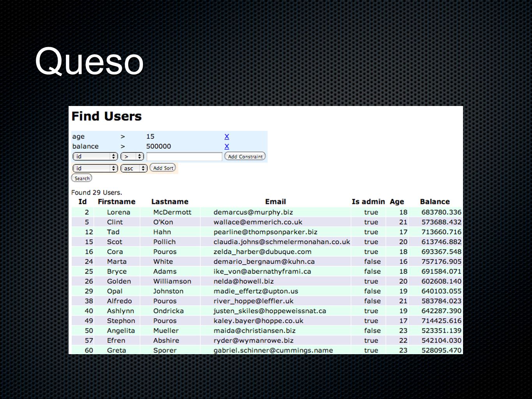Click the Find Users heading
Screen dimensions: 532x399
106,116
